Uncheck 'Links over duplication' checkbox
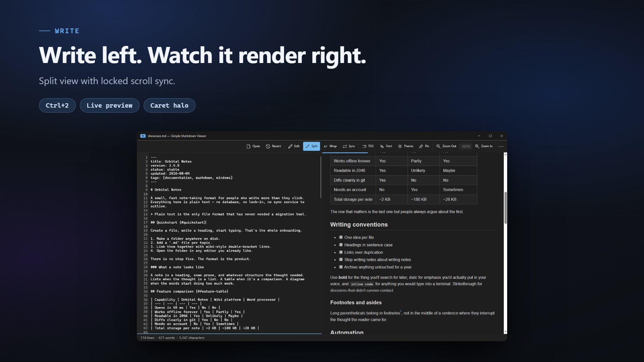The image size is (644, 362). click(x=341, y=252)
